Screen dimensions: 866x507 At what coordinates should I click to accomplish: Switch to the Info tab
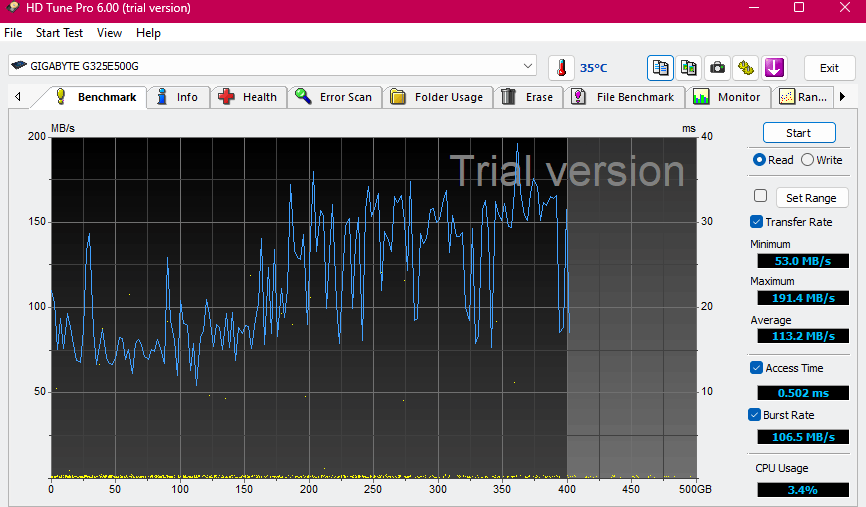coord(178,97)
